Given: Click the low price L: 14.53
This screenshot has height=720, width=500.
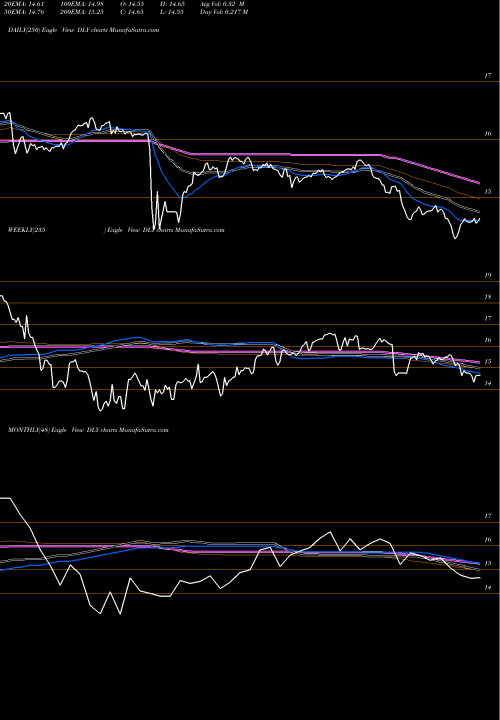Looking at the screenshot, I should pos(172,12).
